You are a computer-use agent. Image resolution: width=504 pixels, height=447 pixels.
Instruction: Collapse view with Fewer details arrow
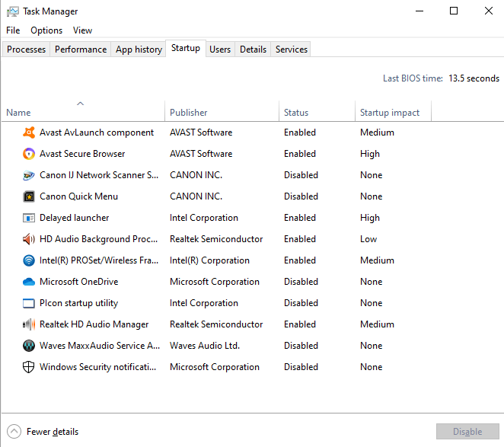click(x=14, y=432)
